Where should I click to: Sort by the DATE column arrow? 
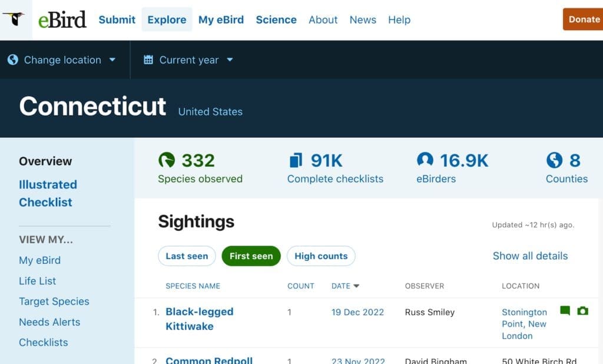pos(356,286)
